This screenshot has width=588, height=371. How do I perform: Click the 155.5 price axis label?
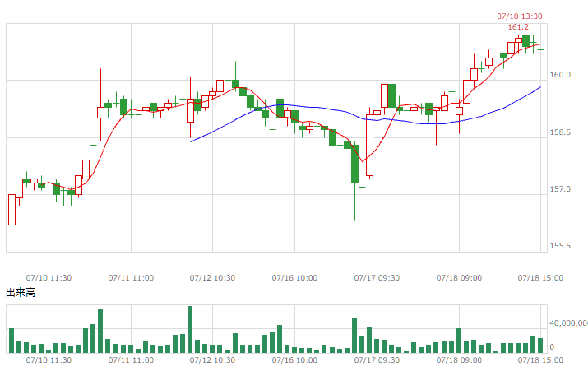tap(560, 246)
